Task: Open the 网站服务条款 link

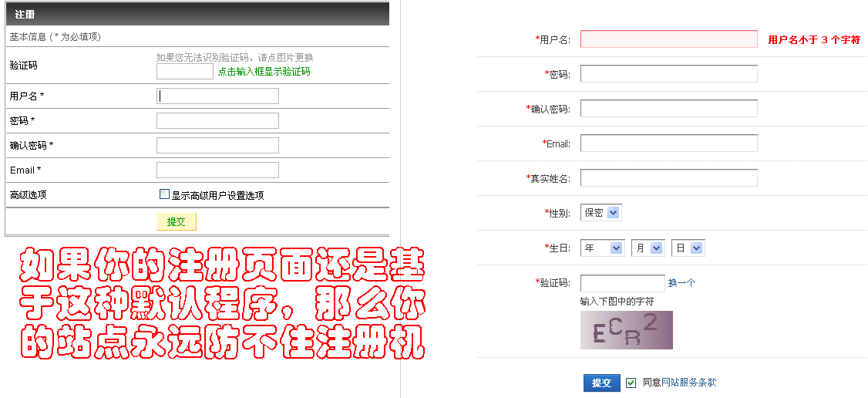Action: [689, 382]
